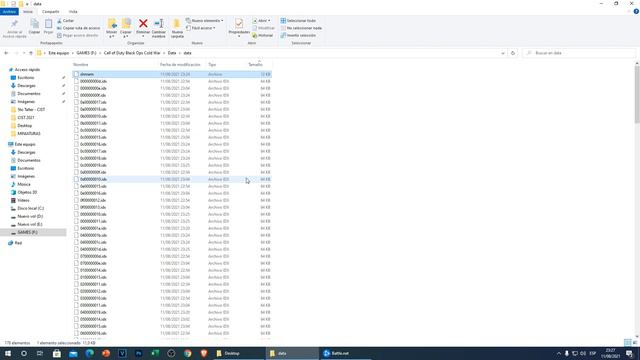Screen dimensions: 640x360
Task: Select Este equipo in navigation pane
Action: [x=24, y=144]
